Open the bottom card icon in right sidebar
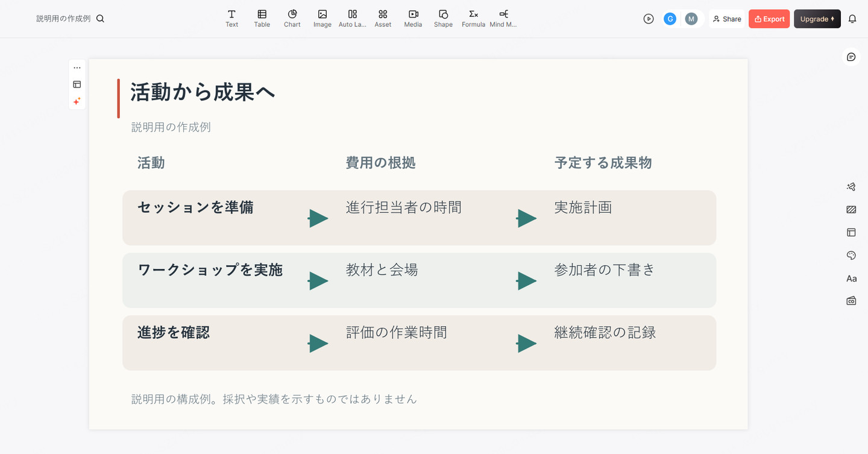The image size is (868, 454). [x=851, y=300]
